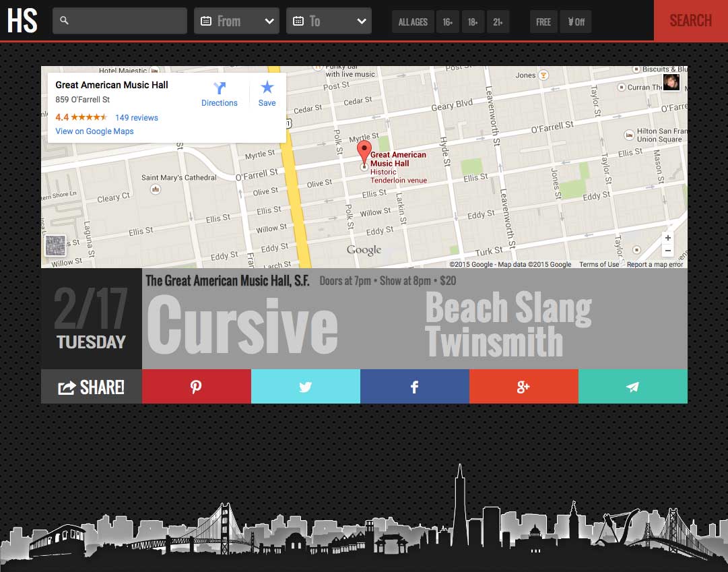
Task: Save the venue with star icon
Action: point(267,88)
